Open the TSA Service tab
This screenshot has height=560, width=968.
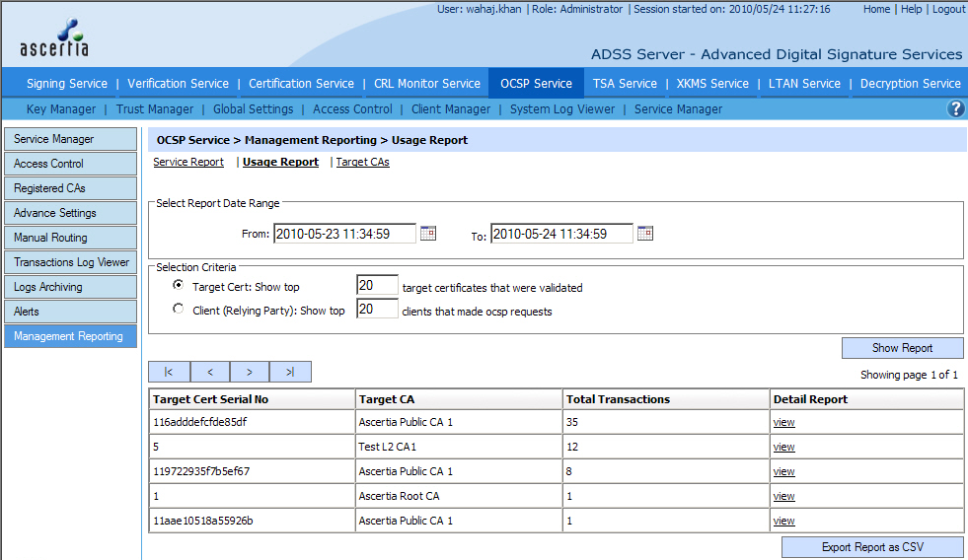(x=625, y=84)
